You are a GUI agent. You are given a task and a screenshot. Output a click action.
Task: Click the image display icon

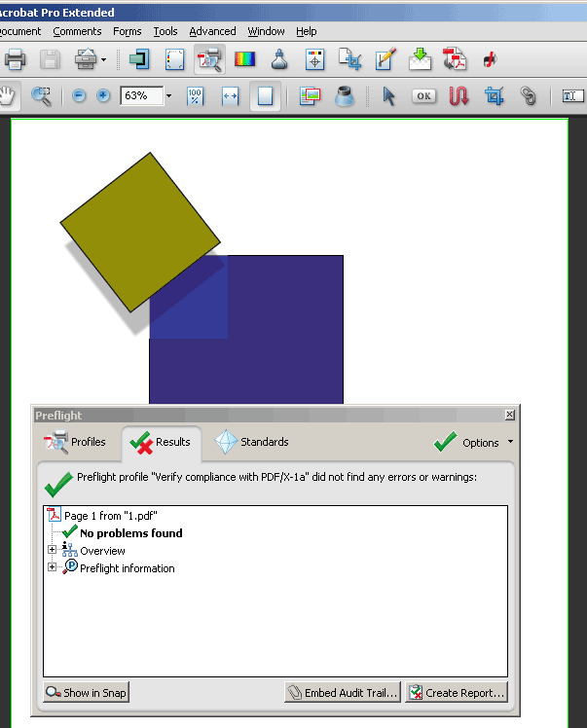(310, 96)
